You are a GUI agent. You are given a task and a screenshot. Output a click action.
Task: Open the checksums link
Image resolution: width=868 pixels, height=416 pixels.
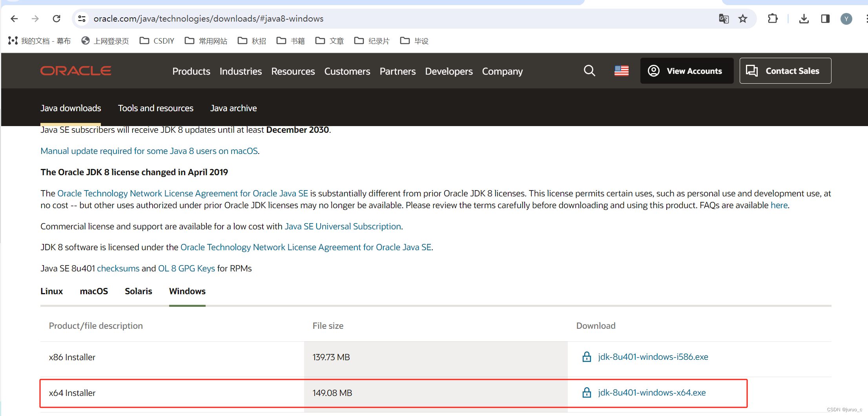coord(118,268)
